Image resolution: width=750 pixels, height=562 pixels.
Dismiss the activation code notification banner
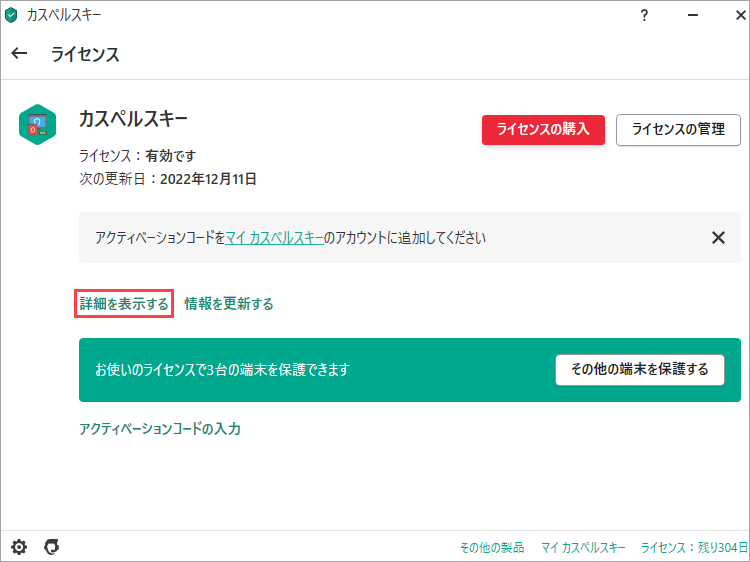pyautogui.click(x=718, y=238)
